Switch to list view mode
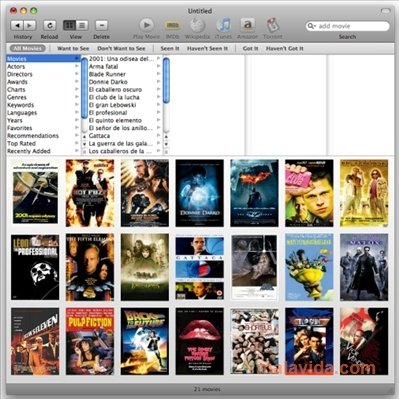The image size is (399, 399). (82, 25)
